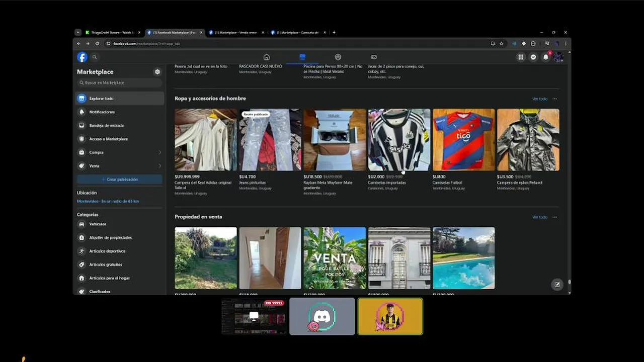Open the Camisetas importadas listing photo
The height and width of the screenshot is (362, 644).
(399, 140)
